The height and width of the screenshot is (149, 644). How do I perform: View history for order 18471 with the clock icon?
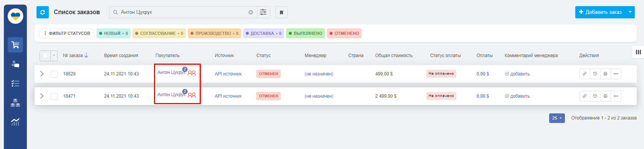pos(595,96)
